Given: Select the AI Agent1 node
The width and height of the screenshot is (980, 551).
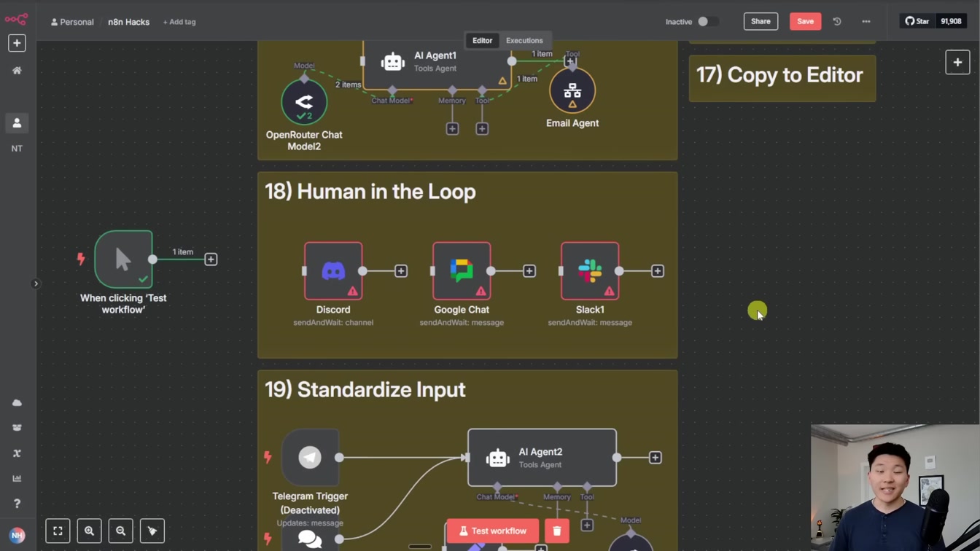Looking at the screenshot, I should [437, 64].
